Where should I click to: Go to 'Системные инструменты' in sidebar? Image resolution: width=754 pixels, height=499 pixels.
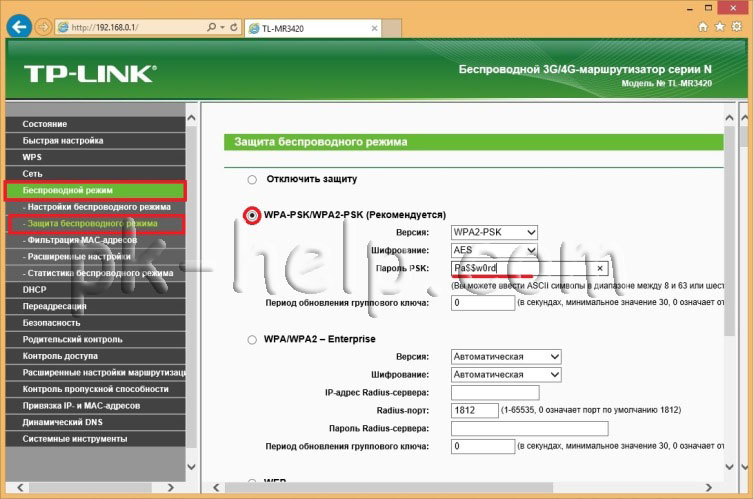tap(95, 439)
